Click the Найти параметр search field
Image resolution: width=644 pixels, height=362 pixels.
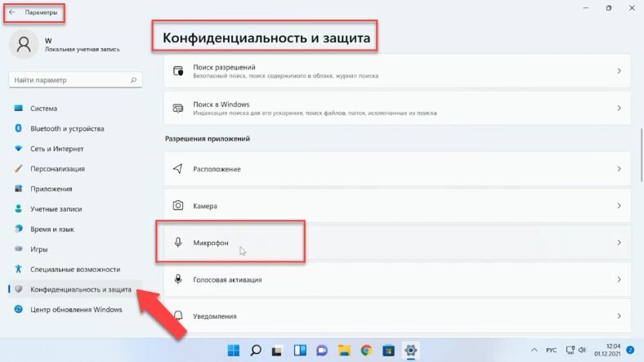75,80
